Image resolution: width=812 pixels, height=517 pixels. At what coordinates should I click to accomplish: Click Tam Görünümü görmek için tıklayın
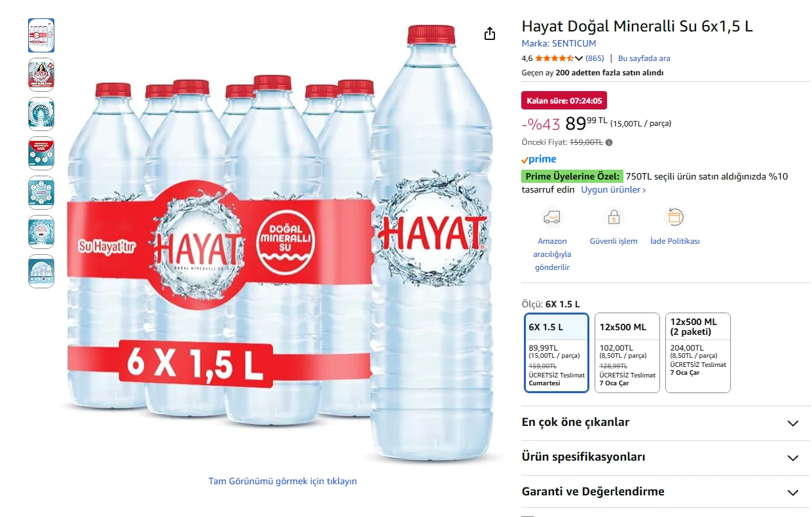point(283,481)
